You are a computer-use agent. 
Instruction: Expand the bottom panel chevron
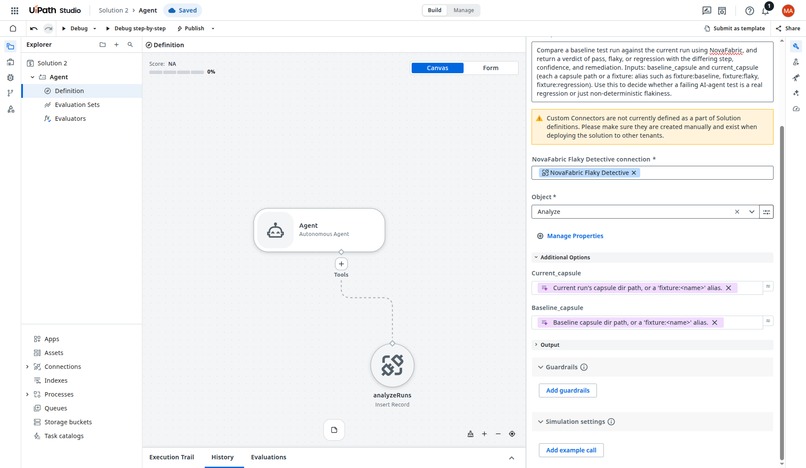(511, 458)
